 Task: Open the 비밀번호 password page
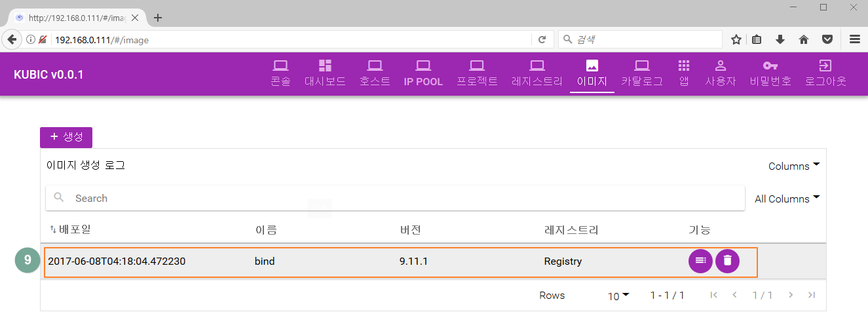pyautogui.click(x=770, y=73)
